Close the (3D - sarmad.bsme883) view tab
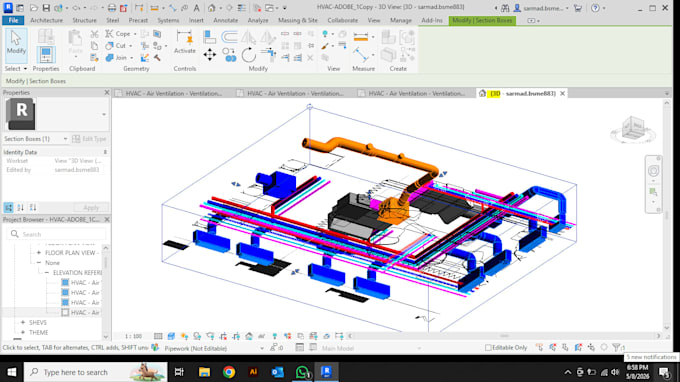680x382 pixels. point(562,93)
